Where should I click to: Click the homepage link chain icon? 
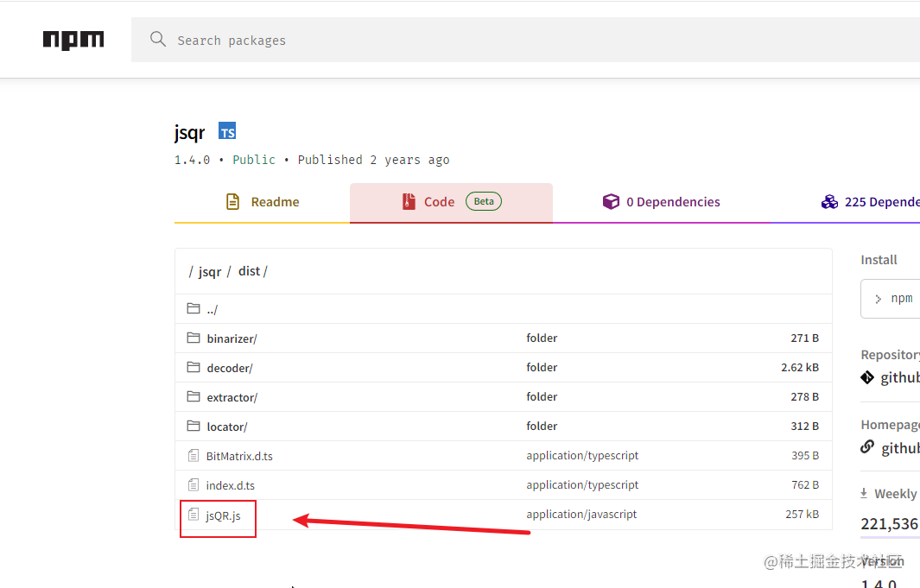click(x=867, y=447)
